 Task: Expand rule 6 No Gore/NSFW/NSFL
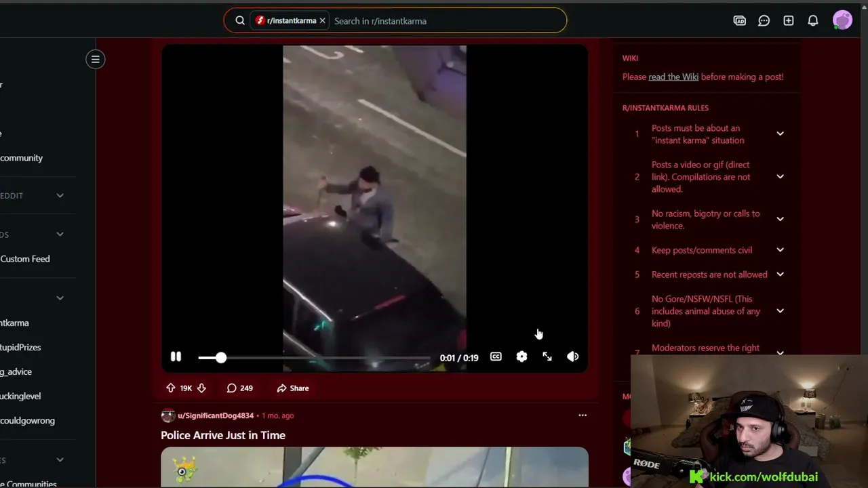point(780,310)
